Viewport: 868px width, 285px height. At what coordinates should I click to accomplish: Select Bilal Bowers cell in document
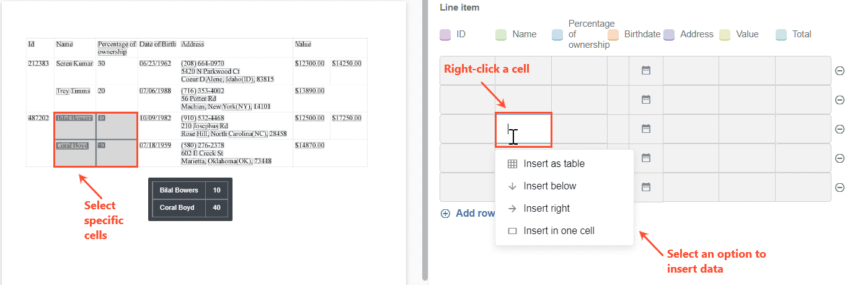point(75,126)
